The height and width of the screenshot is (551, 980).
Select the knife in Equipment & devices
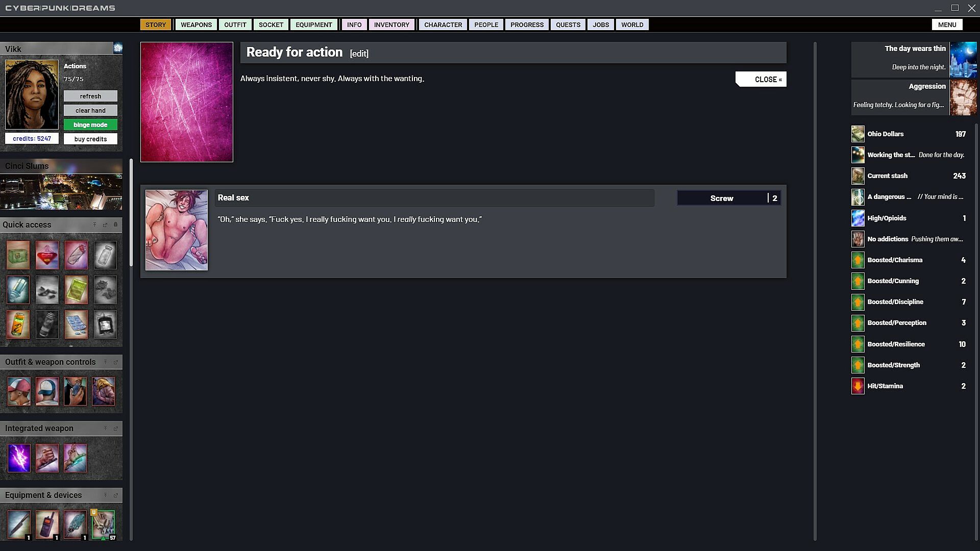coord(19,524)
